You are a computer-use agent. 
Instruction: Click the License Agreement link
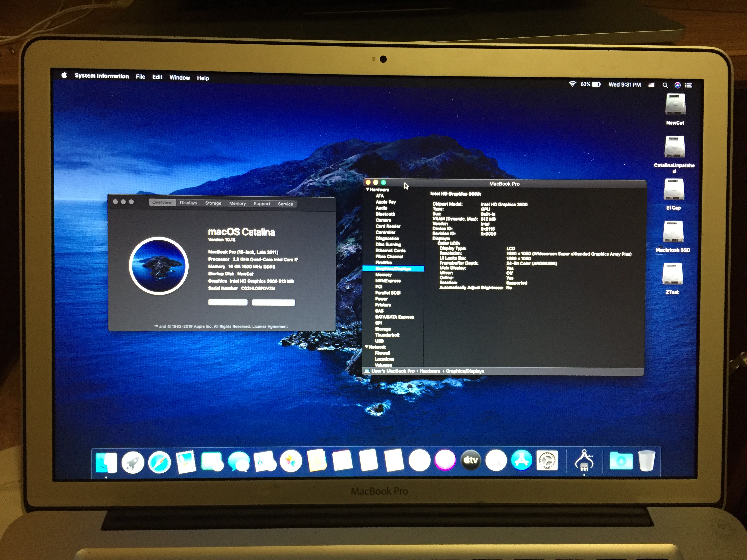click(270, 326)
